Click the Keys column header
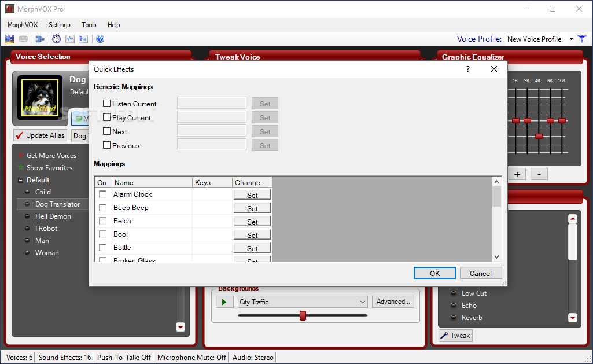Screen dimensions: 593x364 (x=212, y=182)
